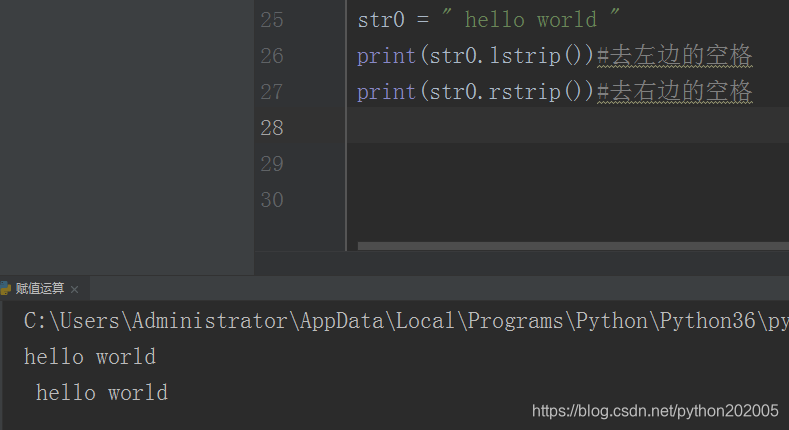Click line number 27 in gutter

coord(272,92)
